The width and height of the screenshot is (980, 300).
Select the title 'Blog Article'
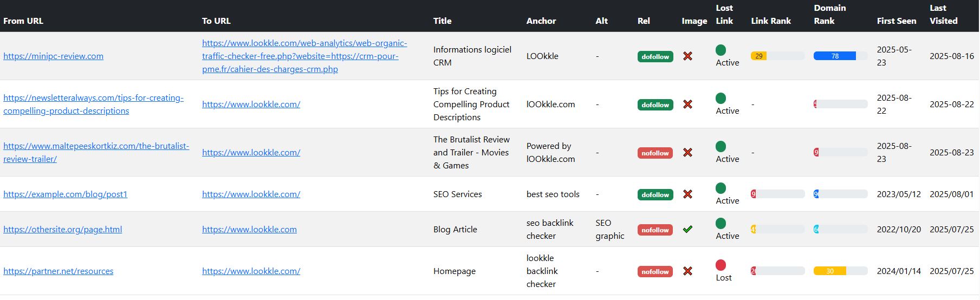[455, 229]
